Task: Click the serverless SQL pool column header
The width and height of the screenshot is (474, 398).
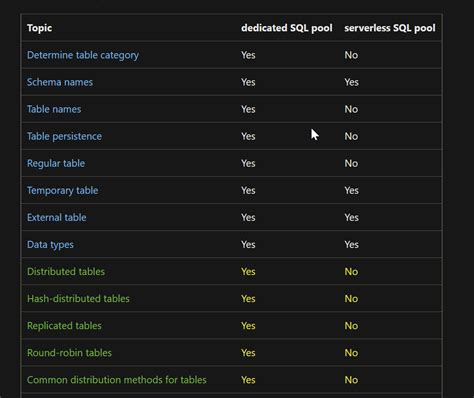Action: 390,28
